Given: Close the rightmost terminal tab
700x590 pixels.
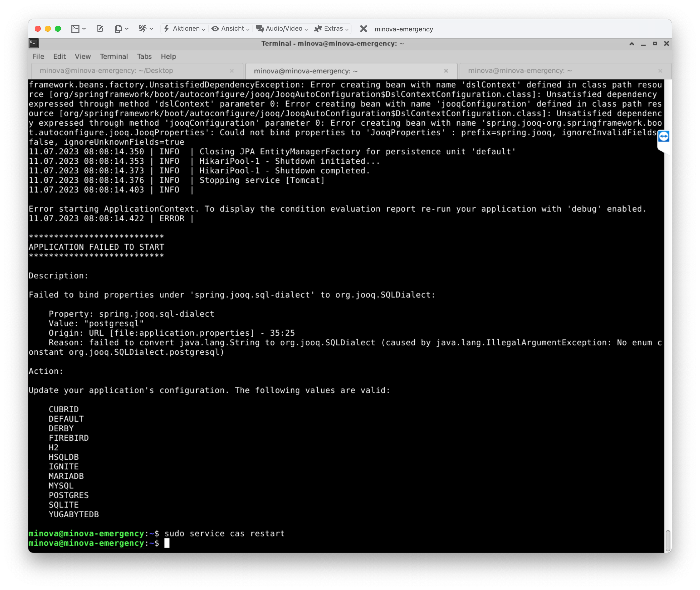Looking at the screenshot, I should 660,71.
